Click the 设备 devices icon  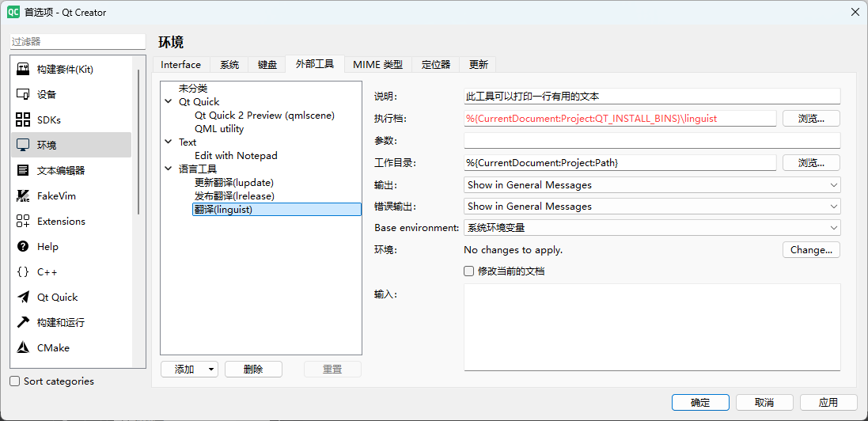coord(23,94)
